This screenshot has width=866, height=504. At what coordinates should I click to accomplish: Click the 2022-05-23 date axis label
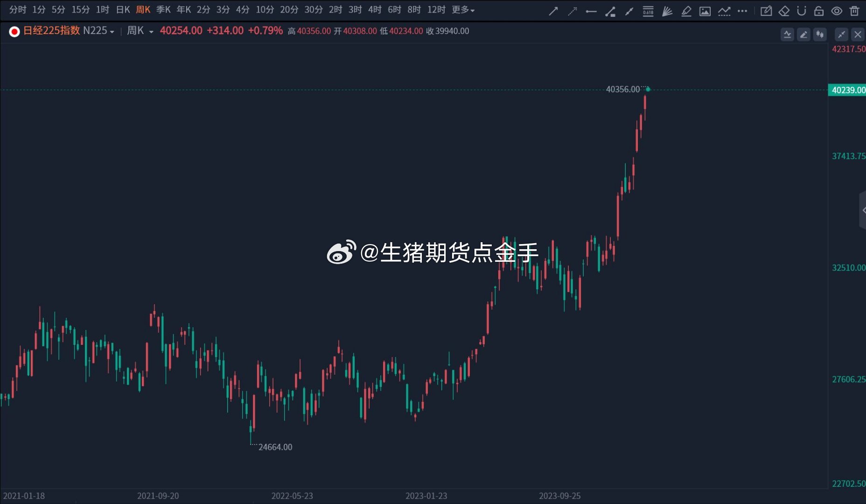(x=292, y=496)
